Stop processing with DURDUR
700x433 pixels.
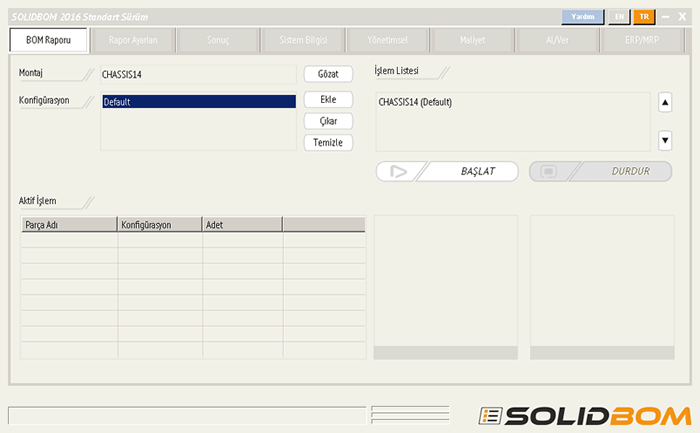coord(600,171)
